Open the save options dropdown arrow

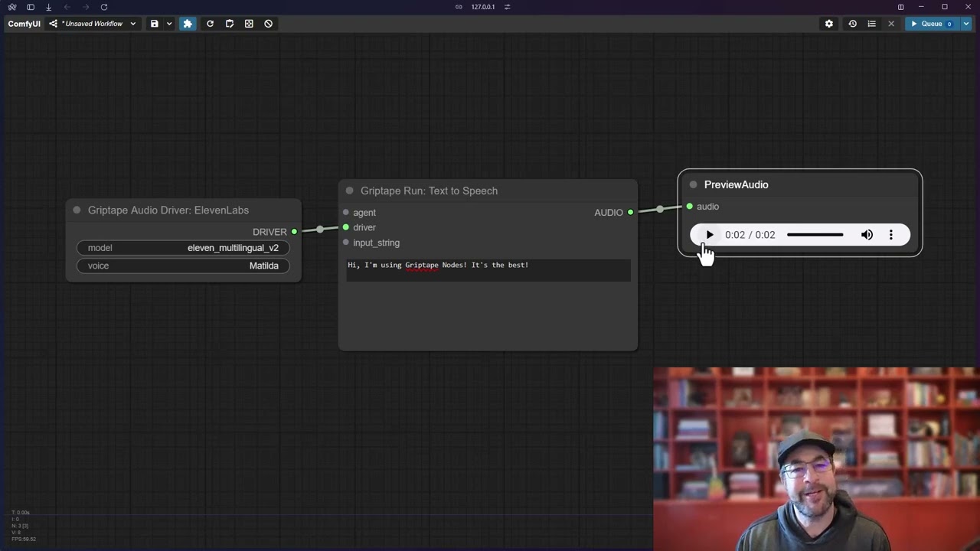click(x=169, y=24)
